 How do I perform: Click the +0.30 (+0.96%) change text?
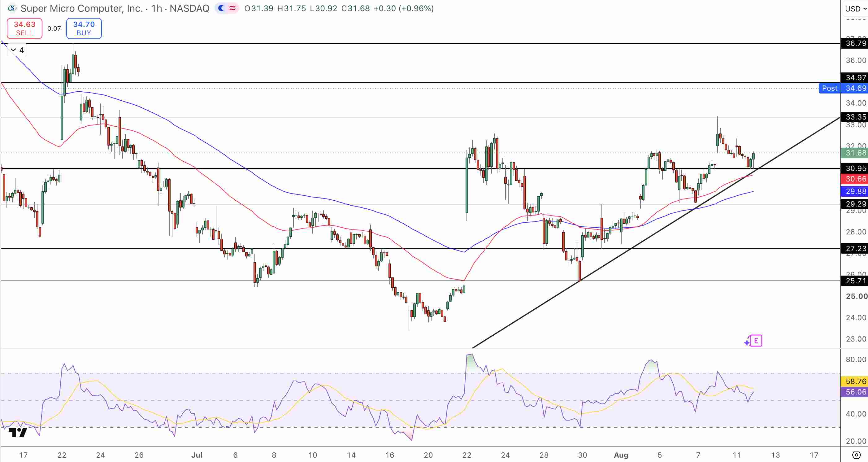tap(404, 8)
